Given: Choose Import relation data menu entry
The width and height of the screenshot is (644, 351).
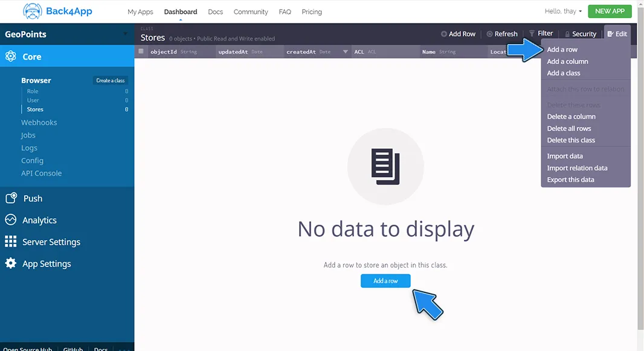Looking at the screenshot, I should click(577, 168).
